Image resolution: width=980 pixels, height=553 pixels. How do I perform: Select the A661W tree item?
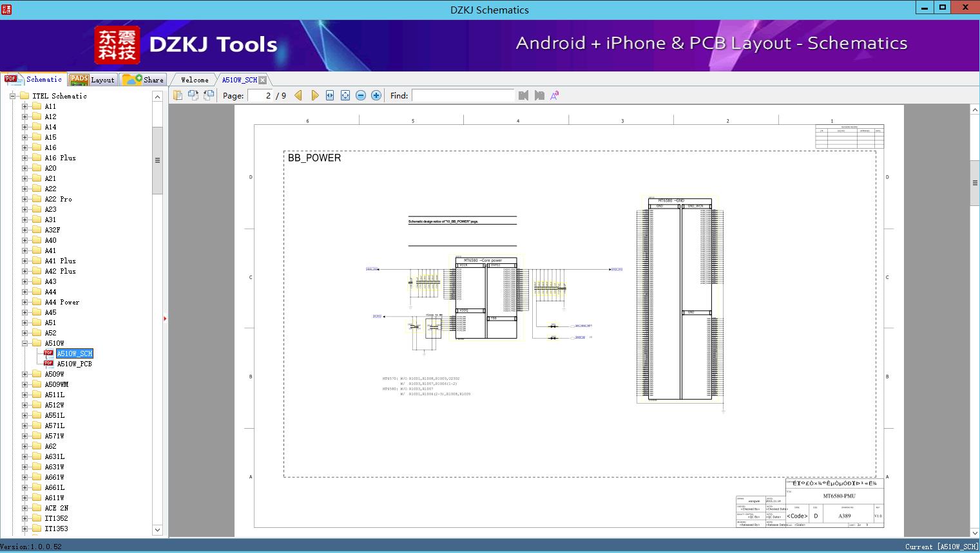[x=55, y=477]
